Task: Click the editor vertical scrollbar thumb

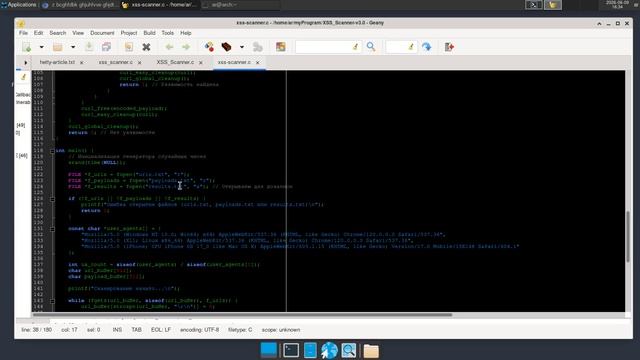Action: [x=628, y=236]
